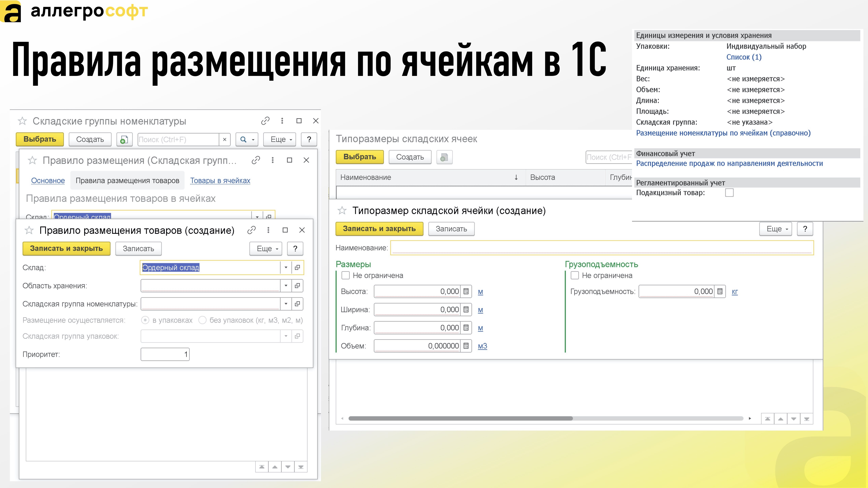Expand the Область хранения dropdown
868x488 pixels.
coord(286,286)
